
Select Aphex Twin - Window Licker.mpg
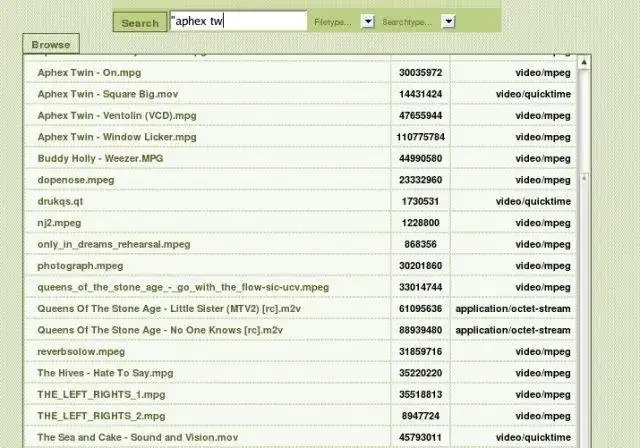pyautogui.click(x=117, y=137)
